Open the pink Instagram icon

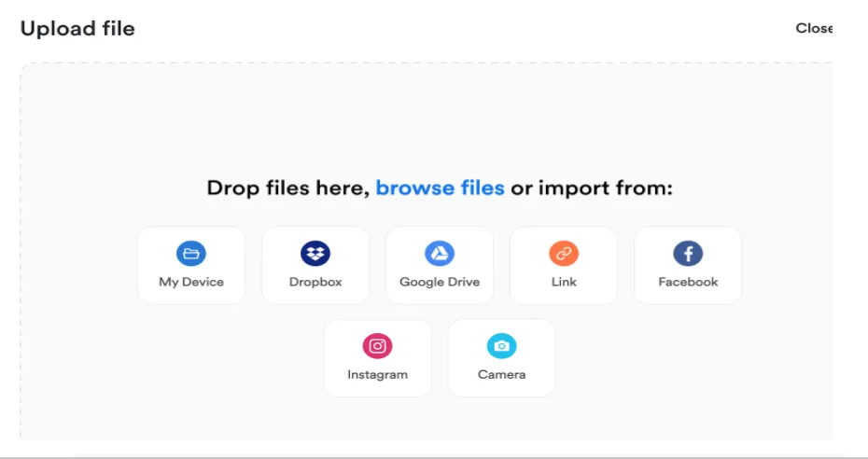(x=378, y=346)
